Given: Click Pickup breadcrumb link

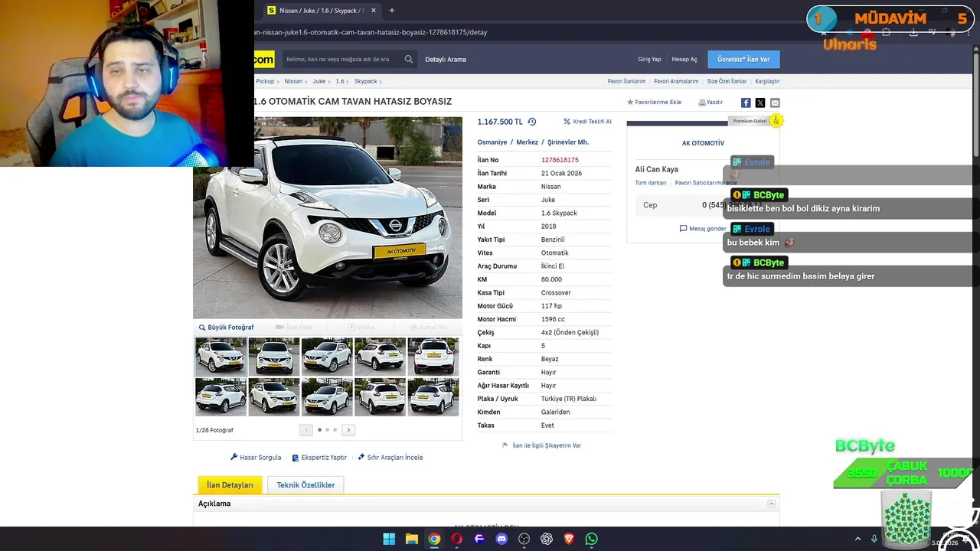Looking at the screenshot, I should 265,81.
